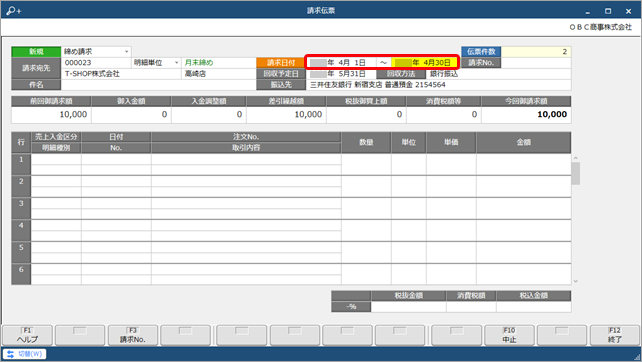This screenshot has width=642, height=362.
Task: Click the 御入金額 value cell
Action: tap(131, 114)
